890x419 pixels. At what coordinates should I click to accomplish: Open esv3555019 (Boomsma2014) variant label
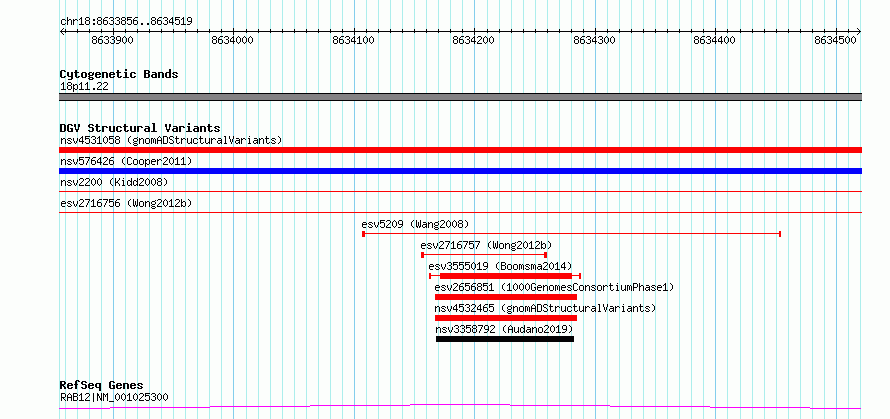pos(500,266)
